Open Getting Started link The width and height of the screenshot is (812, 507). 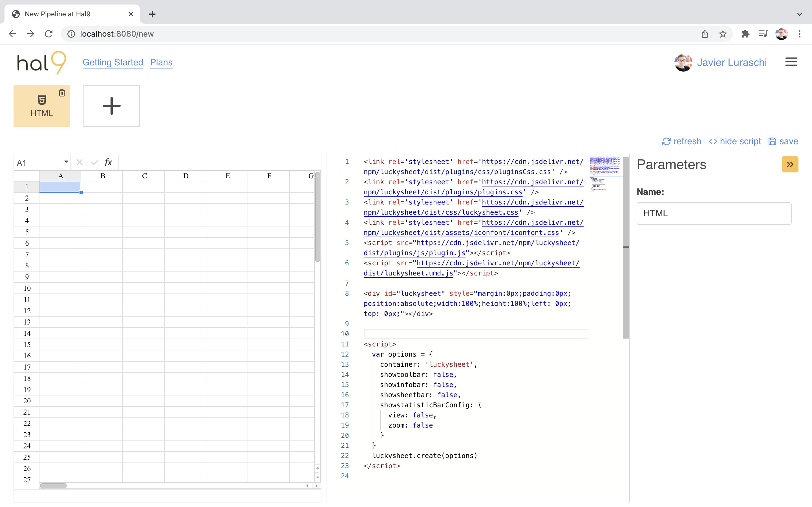tap(113, 62)
